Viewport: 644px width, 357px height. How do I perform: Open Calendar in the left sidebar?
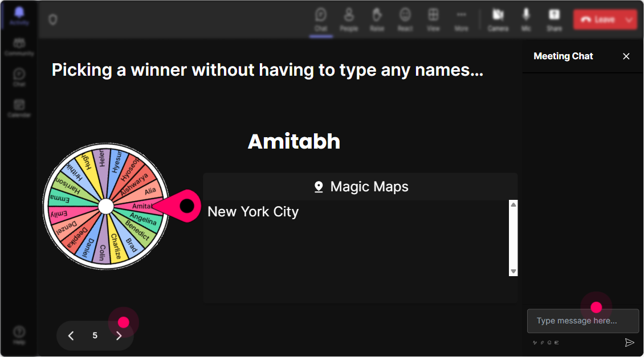[x=19, y=108]
